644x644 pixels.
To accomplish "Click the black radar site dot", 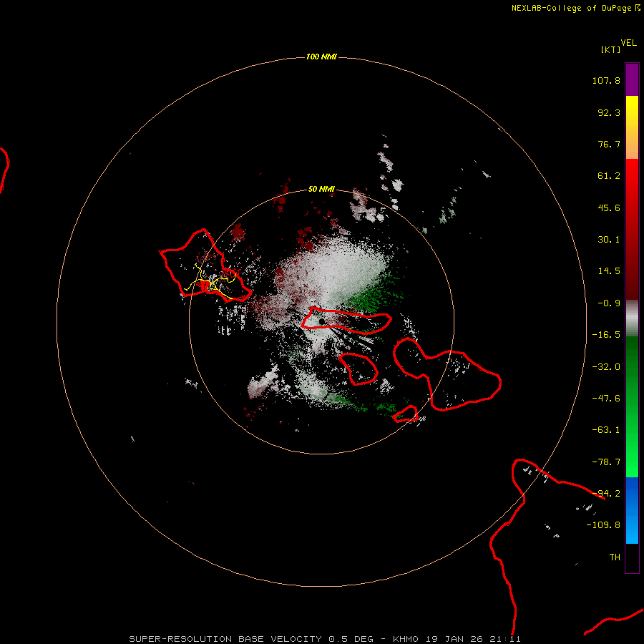I will [321, 321].
